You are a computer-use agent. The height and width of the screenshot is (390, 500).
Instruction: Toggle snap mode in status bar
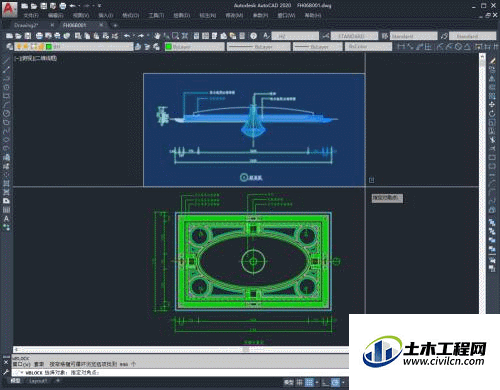pos(309,382)
